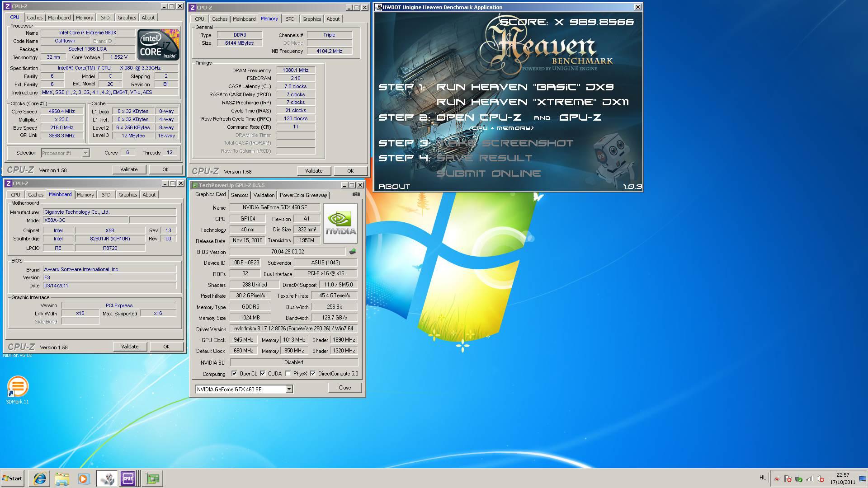This screenshot has width=868, height=488.
Task: Click the NVIDIA logo in GPU-Z
Action: pyautogui.click(x=340, y=223)
